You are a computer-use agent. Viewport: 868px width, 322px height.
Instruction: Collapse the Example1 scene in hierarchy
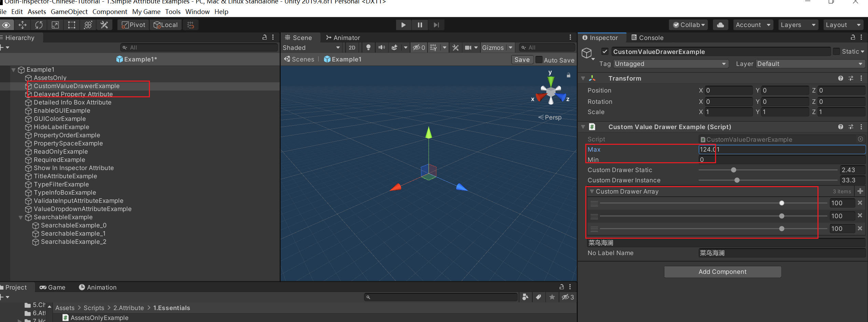(x=14, y=70)
